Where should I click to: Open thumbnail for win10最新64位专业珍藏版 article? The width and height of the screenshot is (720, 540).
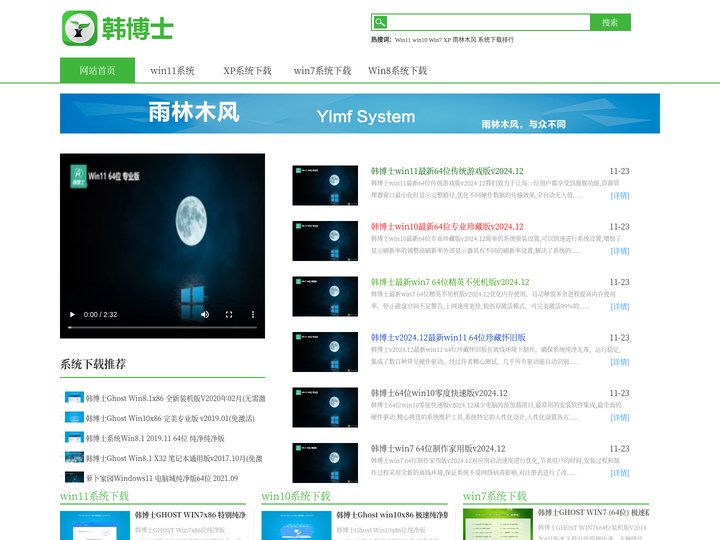click(325, 241)
